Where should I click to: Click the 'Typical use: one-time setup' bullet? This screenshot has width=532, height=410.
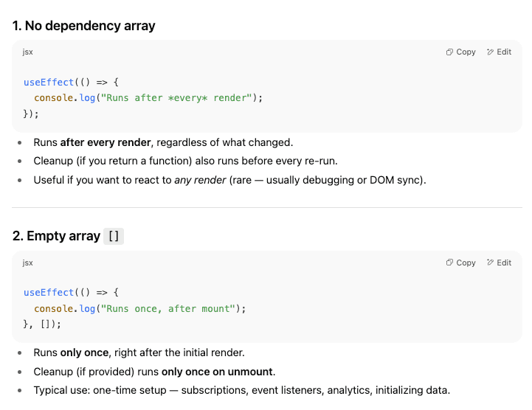241,390
